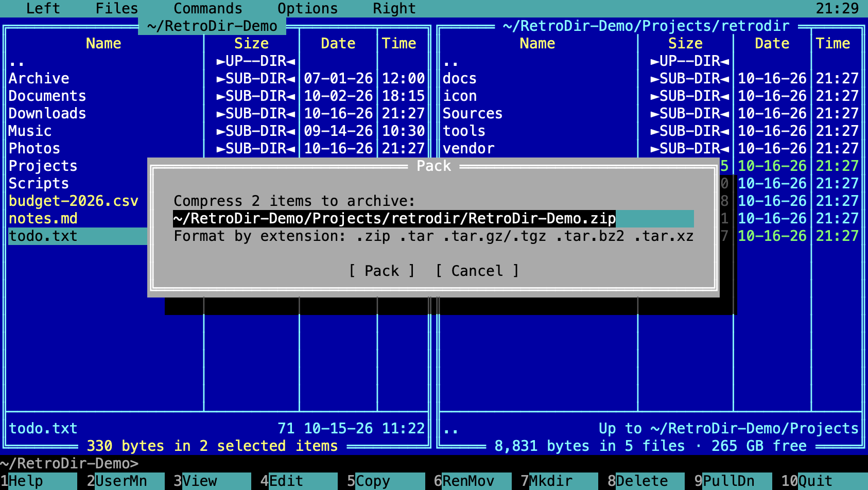This screenshot has height=490, width=868.
Task: Click the 7Mkdir function key
Action: point(560,481)
